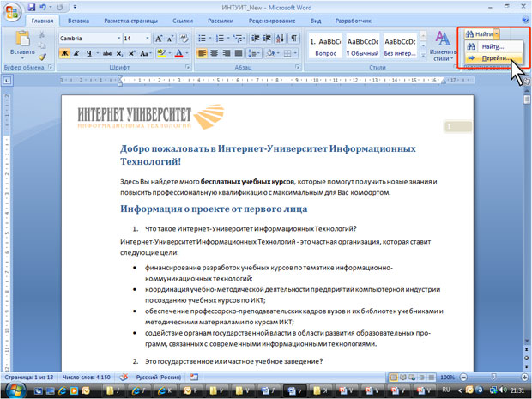The height and width of the screenshot is (399, 532).
Task: Click the Grow Font icon
Action: point(159,39)
